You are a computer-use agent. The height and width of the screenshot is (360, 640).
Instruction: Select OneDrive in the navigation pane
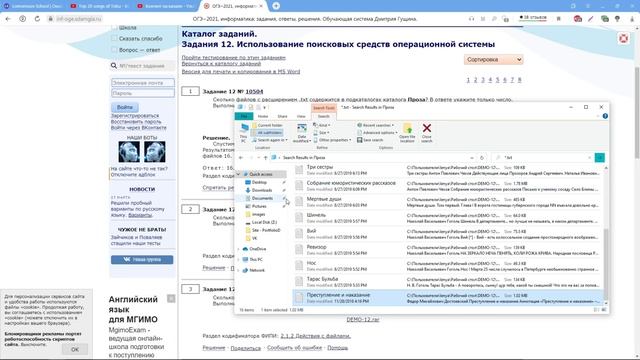pyautogui.click(x=258, y=249)
